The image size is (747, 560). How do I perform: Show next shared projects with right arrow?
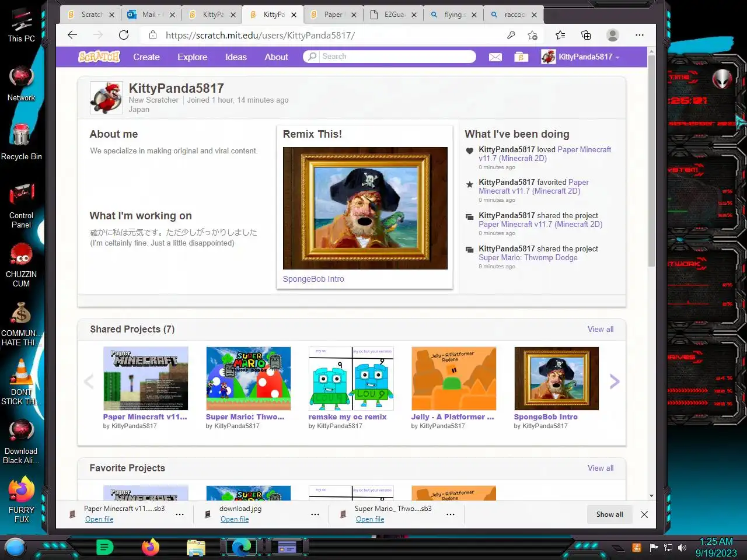point(615,381)
